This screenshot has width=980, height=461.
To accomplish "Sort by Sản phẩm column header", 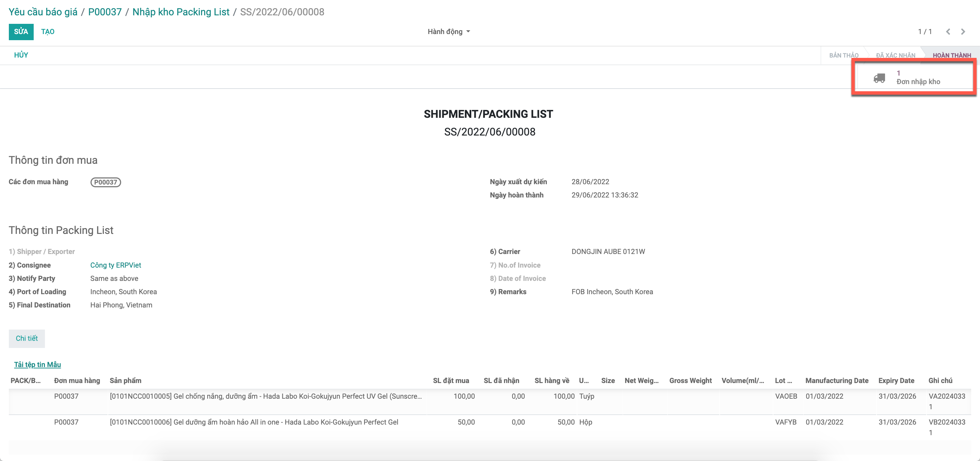I will (126, 380).
